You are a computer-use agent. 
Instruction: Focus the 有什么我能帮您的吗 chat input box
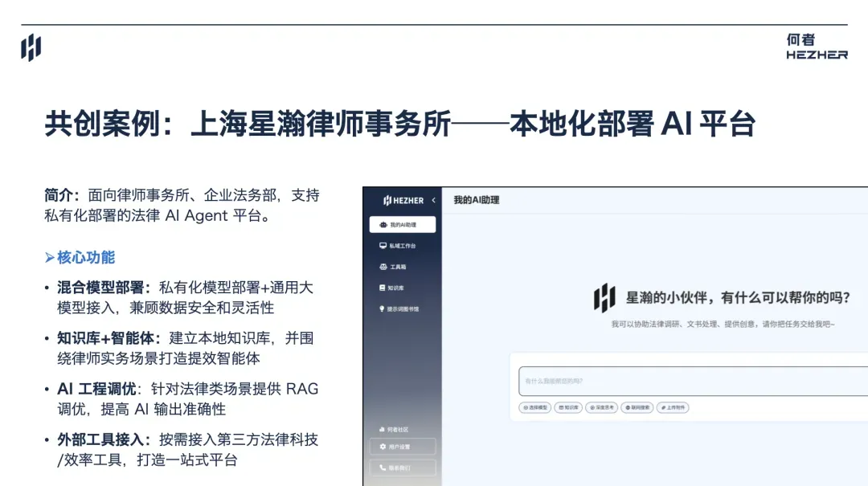693,381
